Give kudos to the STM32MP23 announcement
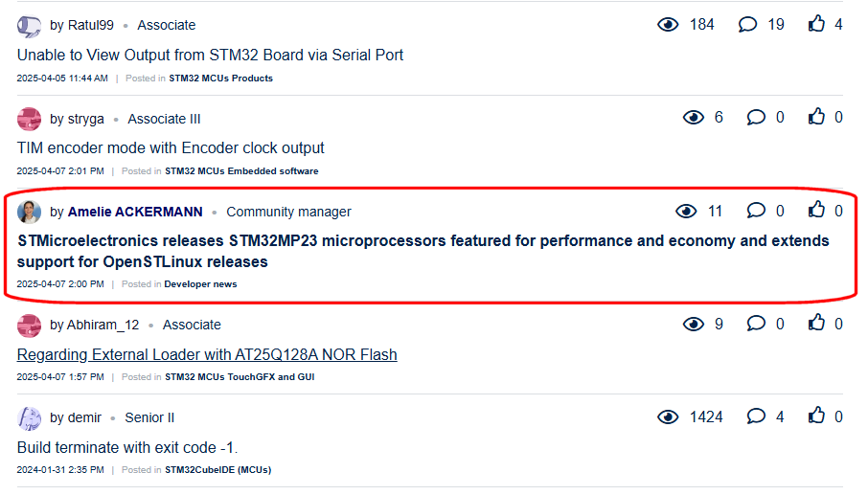Viewport: 868px width, 495px height. pos(816,211)
